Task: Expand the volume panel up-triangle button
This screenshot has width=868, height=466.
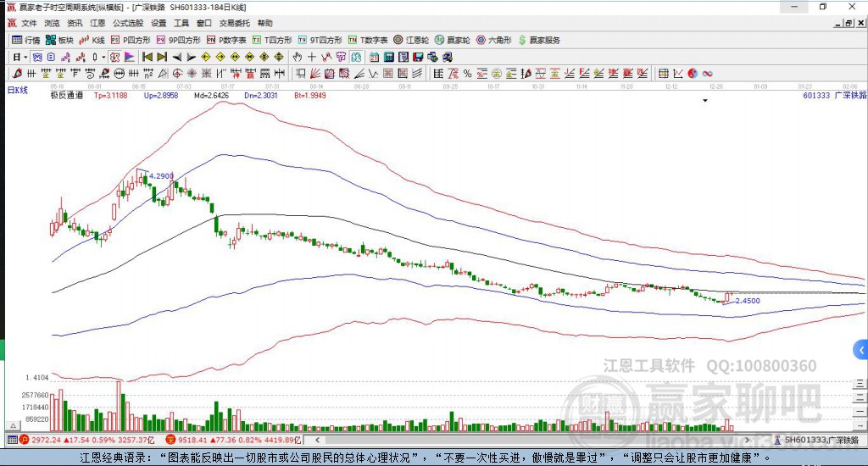Action: [14, 425]
